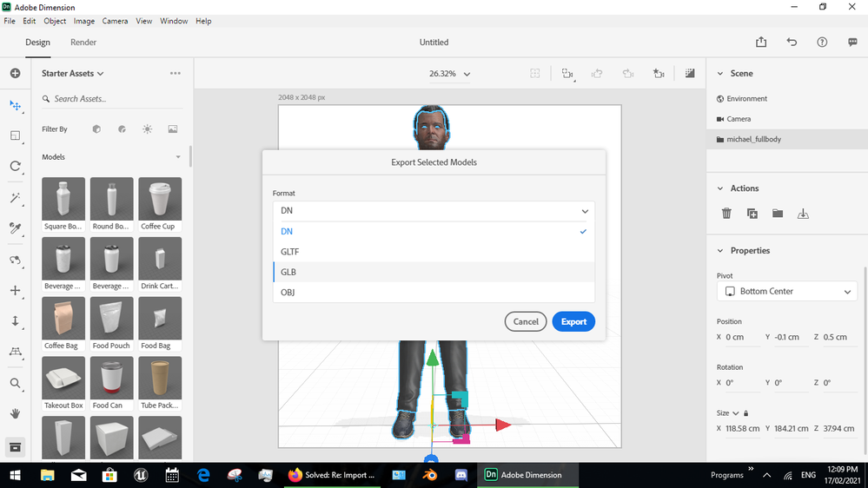The height and width of the screenshot is (488, 868).
Task: Open Starter Assets more options ellipsis
Action: click(175, 73)
